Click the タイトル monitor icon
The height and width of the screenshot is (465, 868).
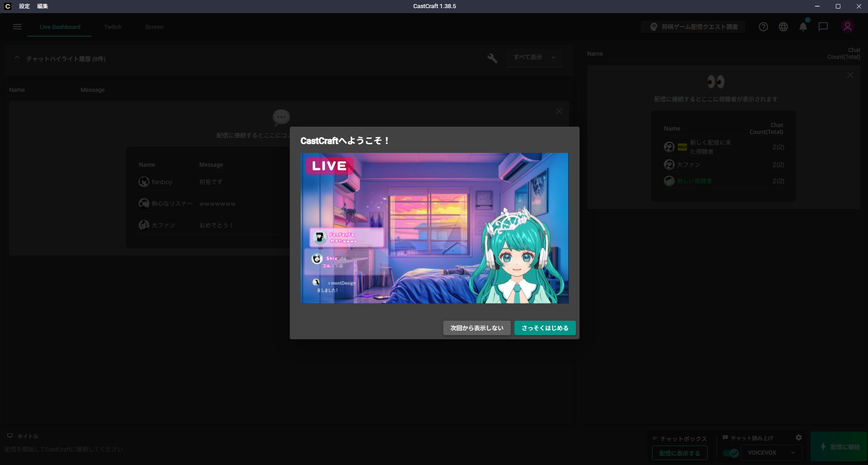[x=10, y=436]
